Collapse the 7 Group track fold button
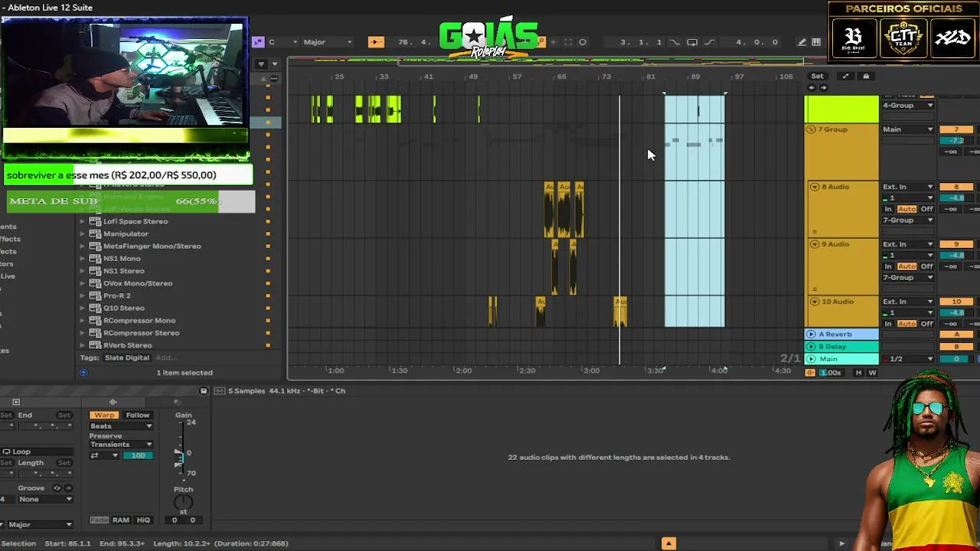This screenshot has width=980, height=551. pos(811,129)
